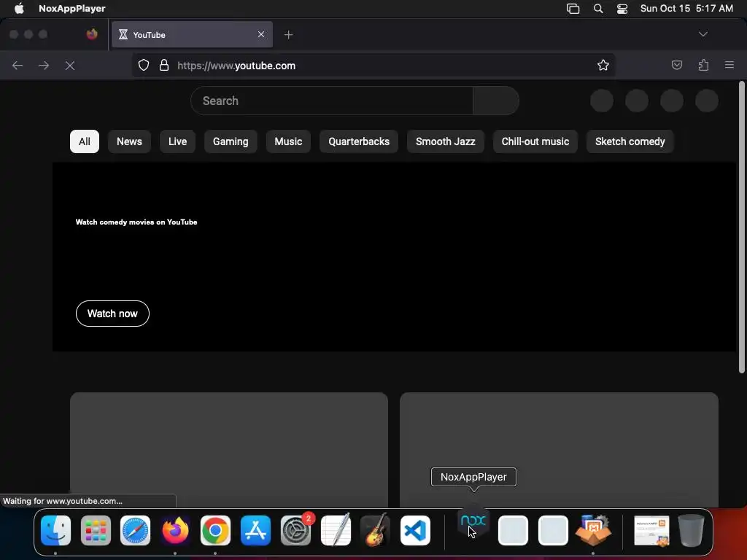Open System Settings from the dock
This screenshot has width=747, height=560.
(295, 531)
